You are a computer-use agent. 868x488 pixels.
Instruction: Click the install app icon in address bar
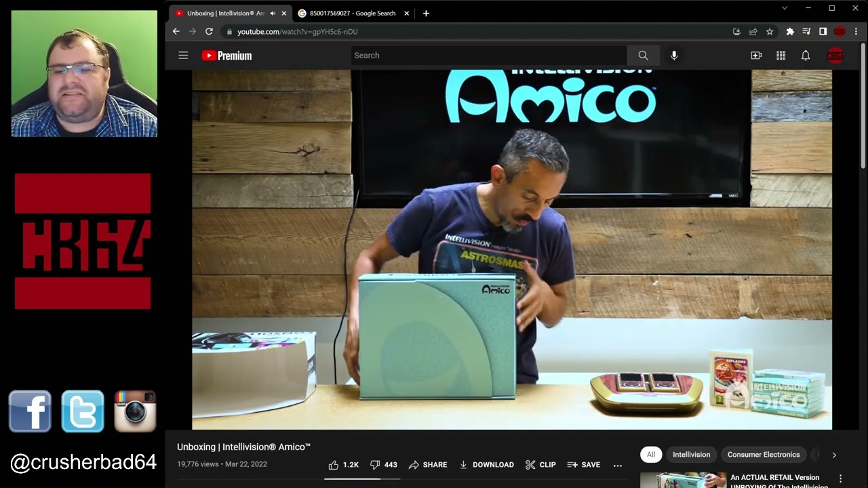pos(736,31)
